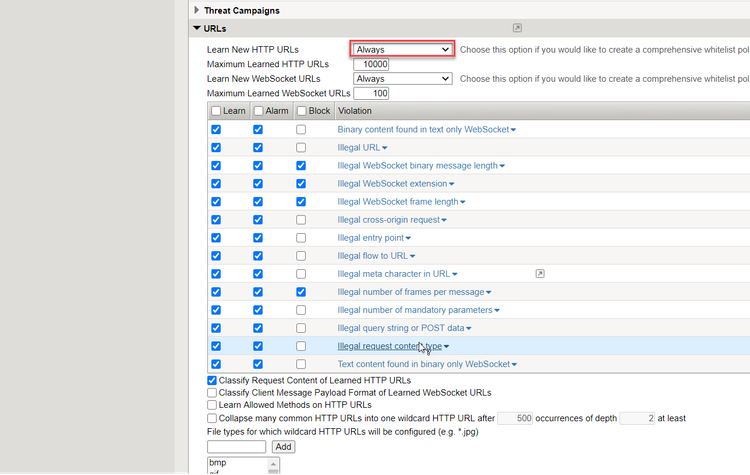The width and height of the screenshot is (750, 475).
Task: Open Illegal request content type violation link
Action: click(389, 346)
